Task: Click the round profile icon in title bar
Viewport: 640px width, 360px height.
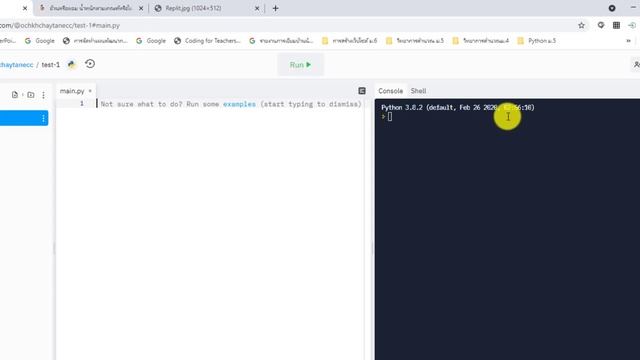Action: click(612, 8)
